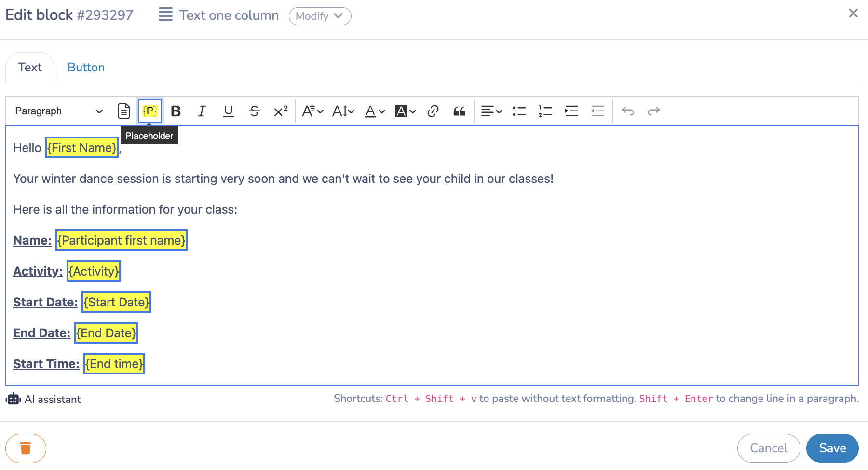
Task: Open the text alignment dropdown
Action: pyautogui.click(x=492, y=111)
